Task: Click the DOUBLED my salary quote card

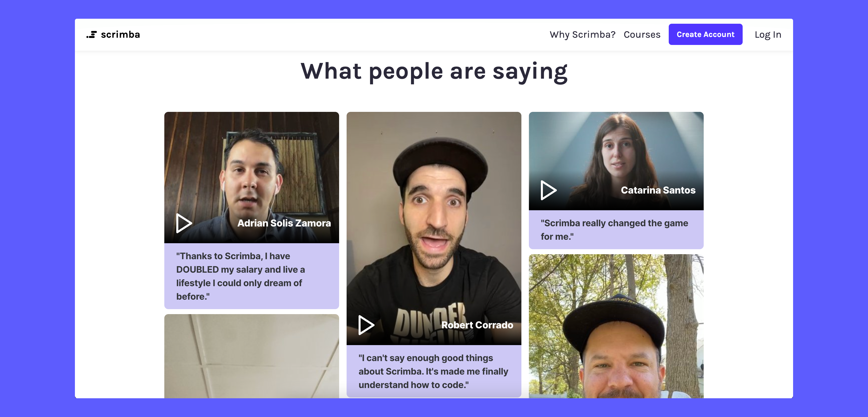Action: point(251,276)
